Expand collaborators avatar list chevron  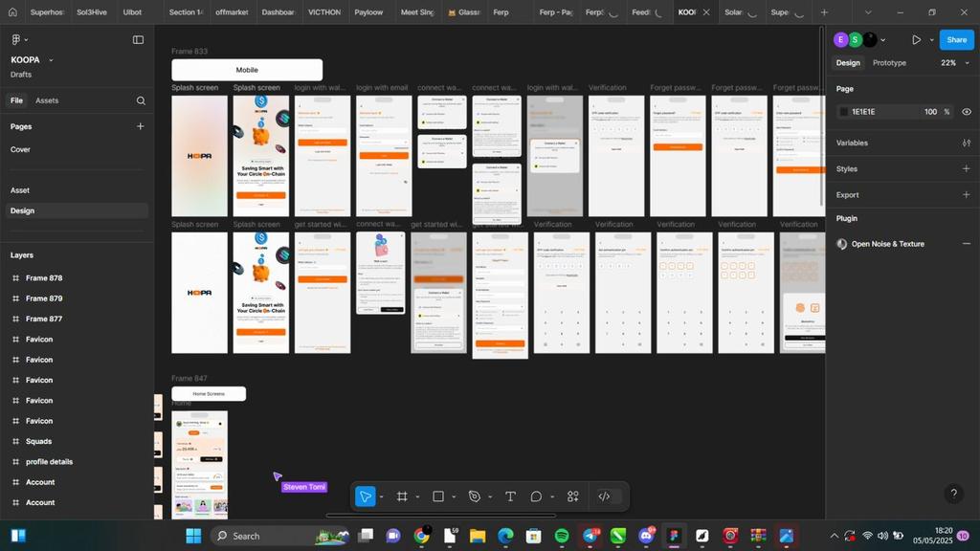pyautogui.click(x=882, y=40)
